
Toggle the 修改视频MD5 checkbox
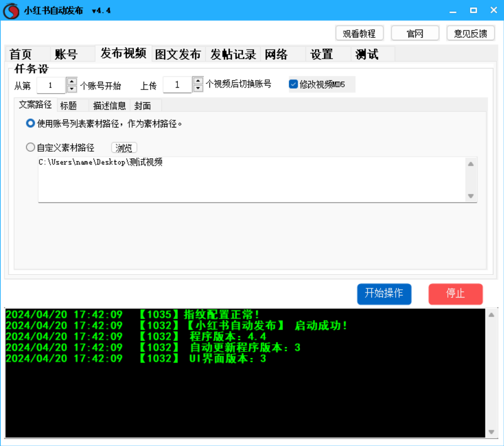pos(294,84)
